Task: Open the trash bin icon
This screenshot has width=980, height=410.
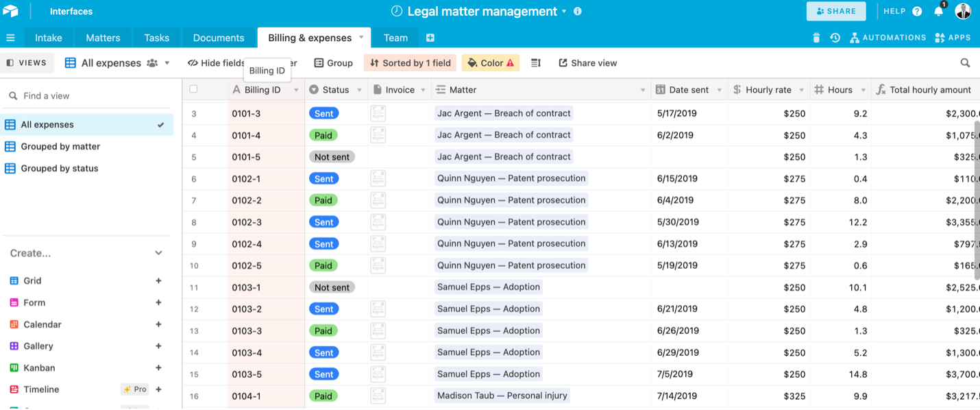Action: click(x=816, y=38)
